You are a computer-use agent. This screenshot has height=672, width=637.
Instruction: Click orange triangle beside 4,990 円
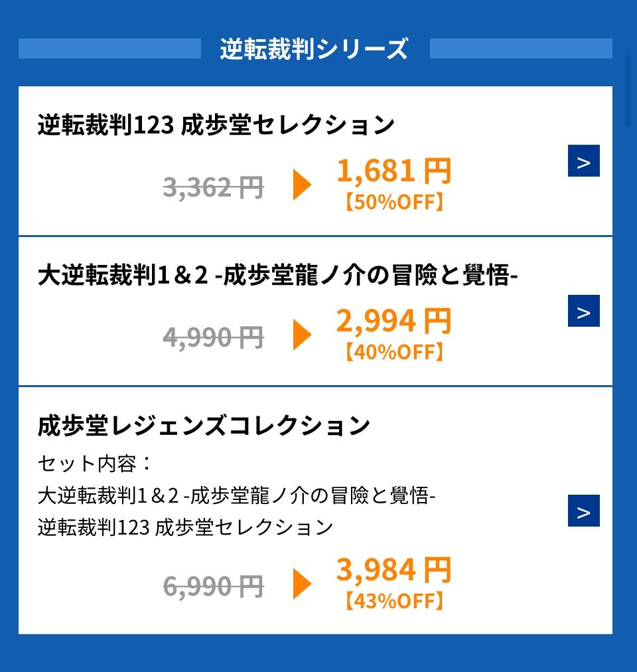point(302,335)
